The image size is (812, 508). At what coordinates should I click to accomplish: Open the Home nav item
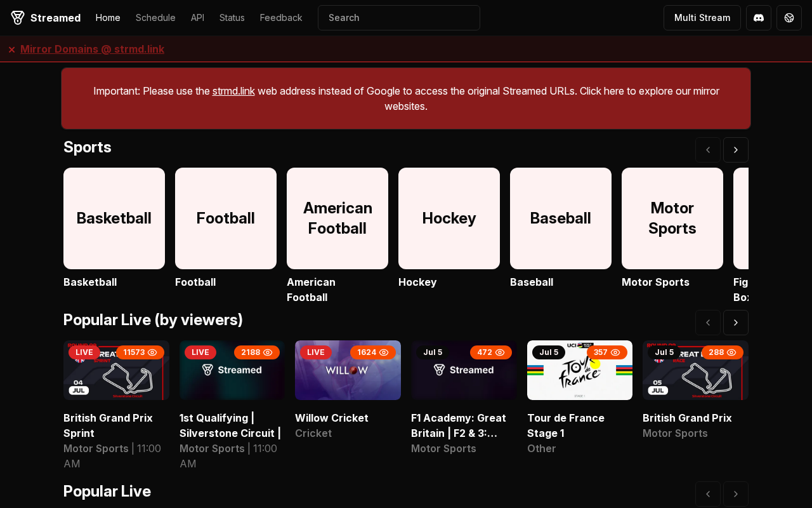(x=108, y=18)
